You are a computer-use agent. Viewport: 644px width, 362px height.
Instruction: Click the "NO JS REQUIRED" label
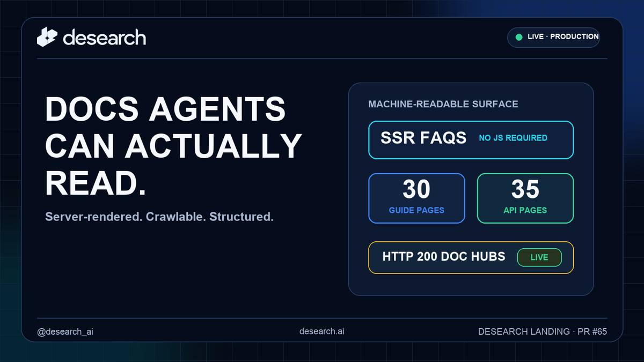pyautogui.click(x=513, y=138)
